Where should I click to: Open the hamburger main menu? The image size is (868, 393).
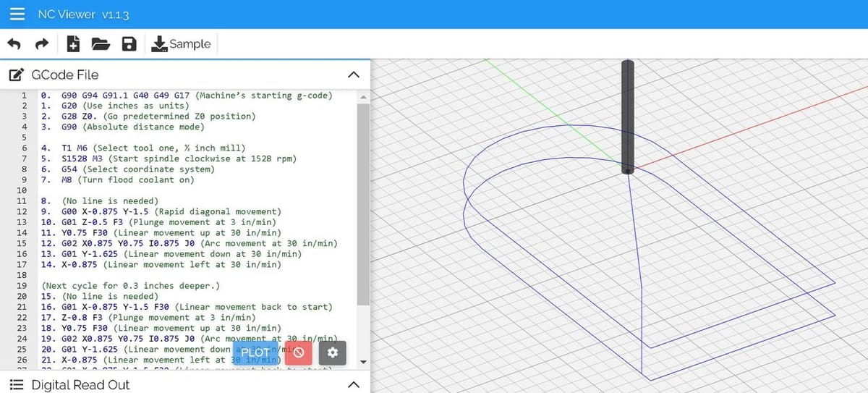click(x=17, y=14)
